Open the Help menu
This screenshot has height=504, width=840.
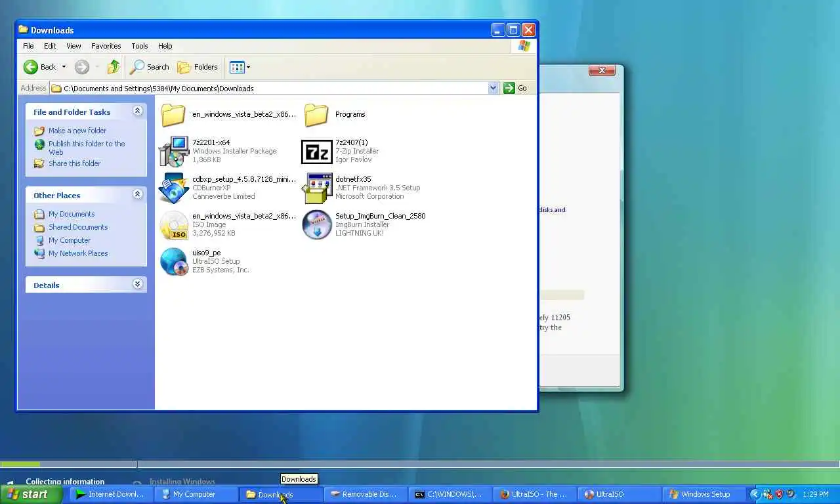(x=165, y=46)
